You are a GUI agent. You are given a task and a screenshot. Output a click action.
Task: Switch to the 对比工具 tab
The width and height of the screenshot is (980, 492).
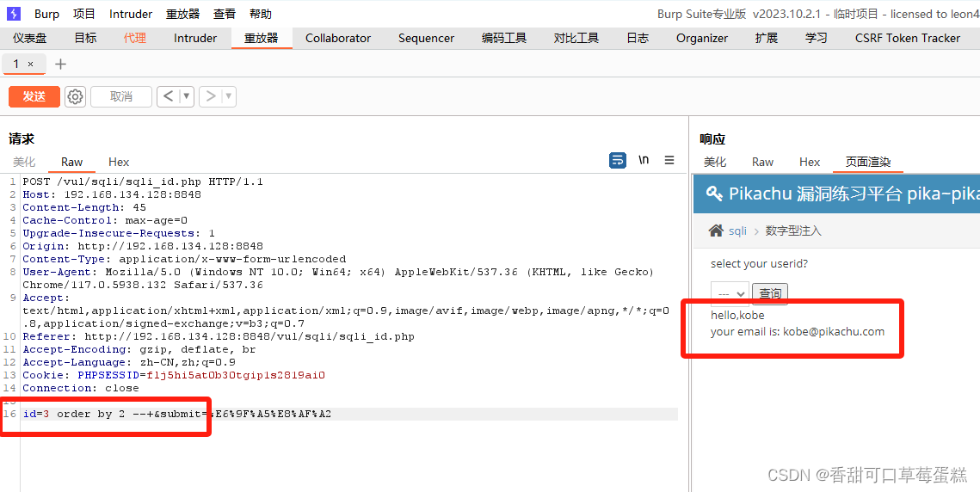pos(576,38)
